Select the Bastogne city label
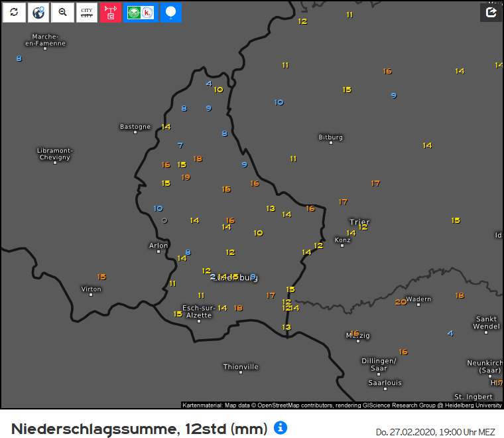This screenshot has height=438, width=504. (135, 127)
